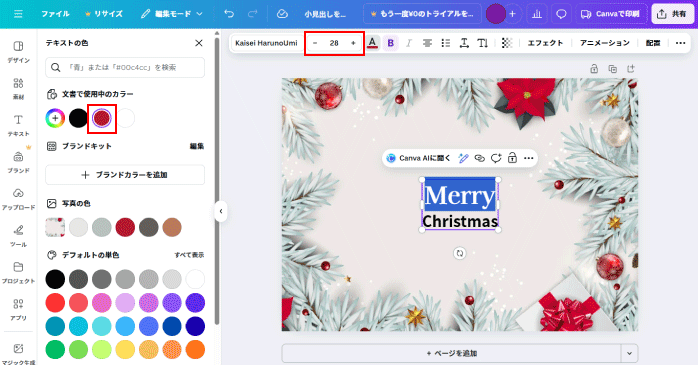Click the Canvaで印刷 button
Viewport: 698px width, 365px height.
[x=610, y=14]
